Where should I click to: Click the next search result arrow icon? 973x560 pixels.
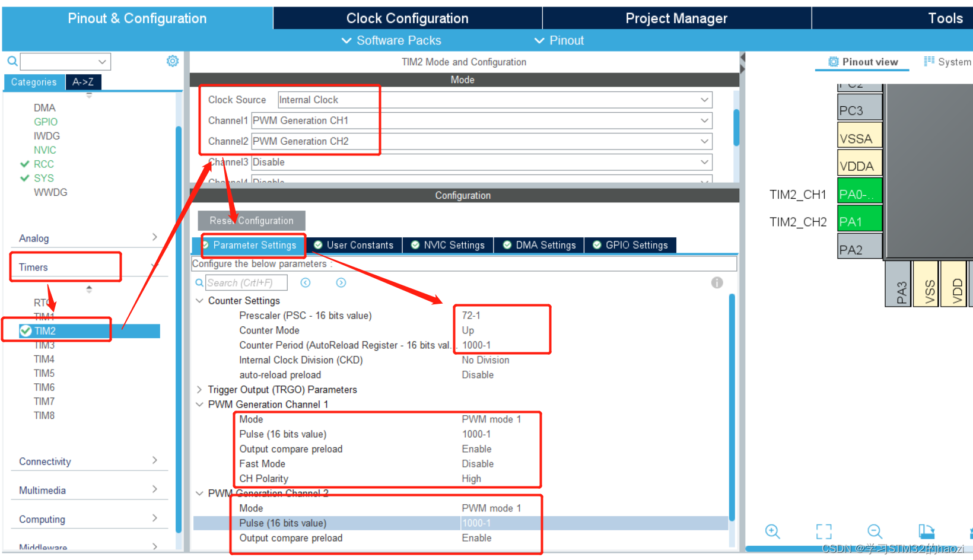341,283
